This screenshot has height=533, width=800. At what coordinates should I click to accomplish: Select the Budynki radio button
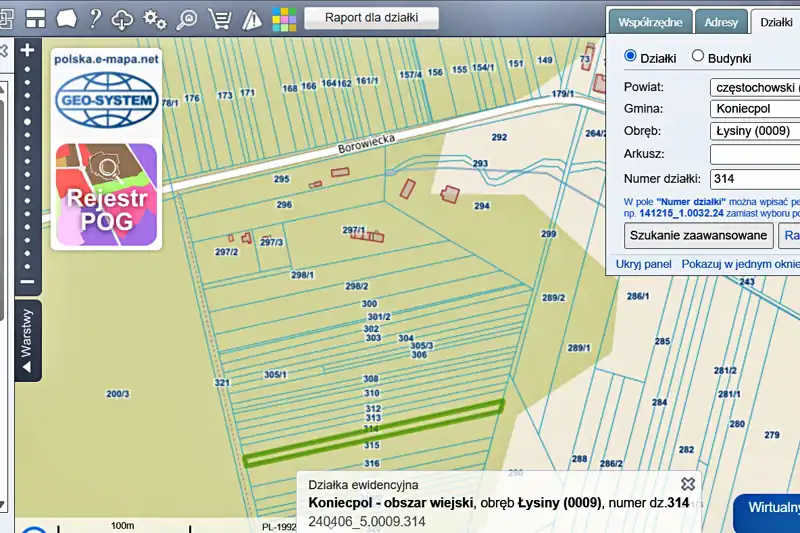pyautogui.click(x=698, y=57)
